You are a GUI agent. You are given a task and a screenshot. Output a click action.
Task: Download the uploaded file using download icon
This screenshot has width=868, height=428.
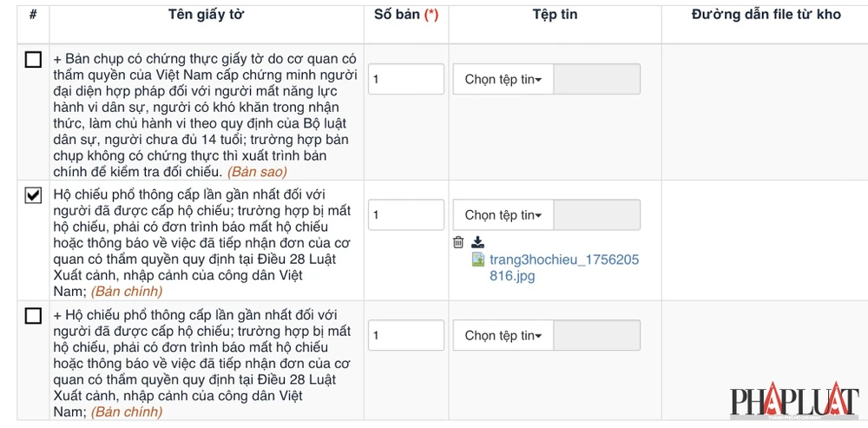477,242
